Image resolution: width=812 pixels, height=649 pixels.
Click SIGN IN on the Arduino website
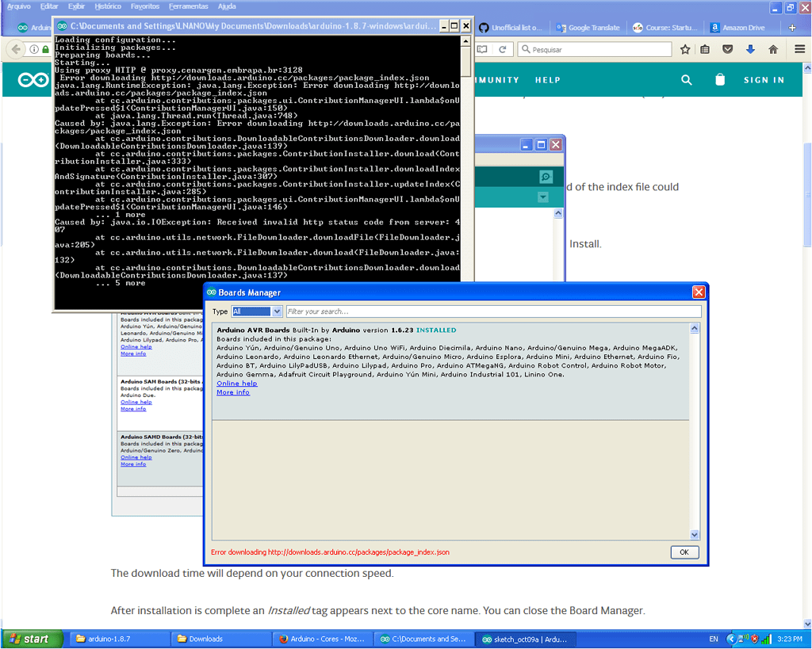click(x=764, y=79)
